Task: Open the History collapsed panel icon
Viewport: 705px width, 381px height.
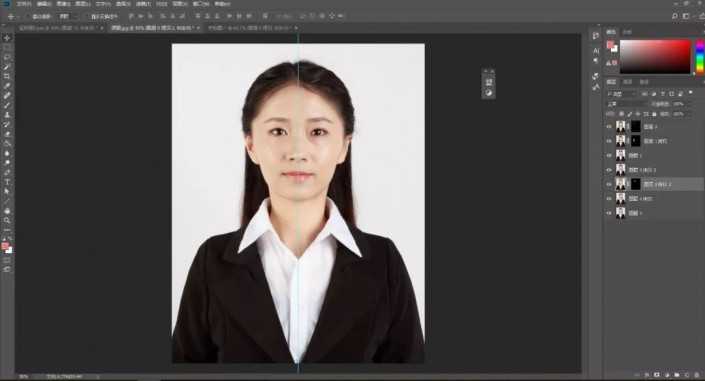Action: point(596,36)
